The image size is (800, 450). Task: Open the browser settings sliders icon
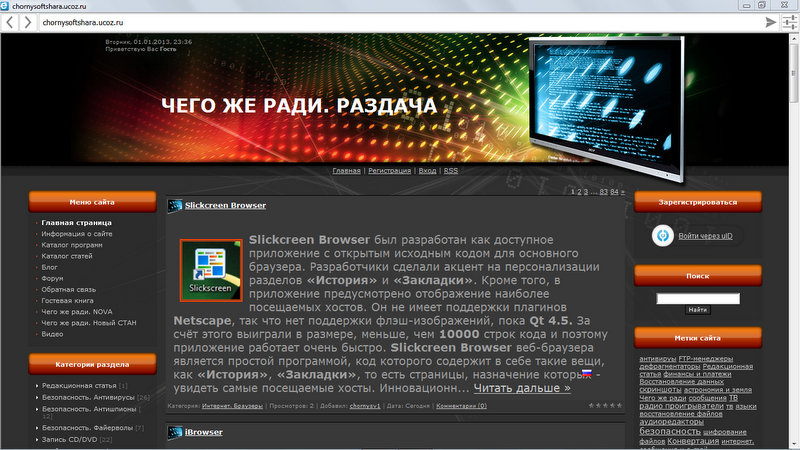click(x=789, y=22)
